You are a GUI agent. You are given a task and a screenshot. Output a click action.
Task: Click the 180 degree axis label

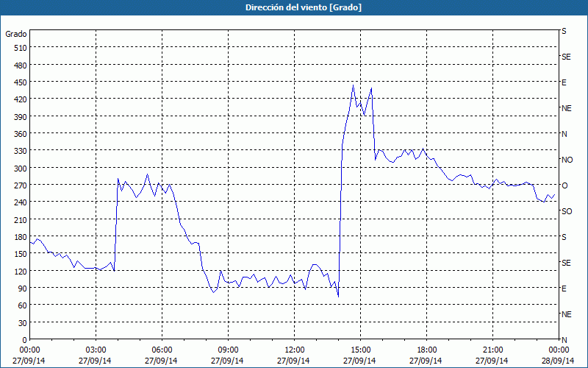21,237
